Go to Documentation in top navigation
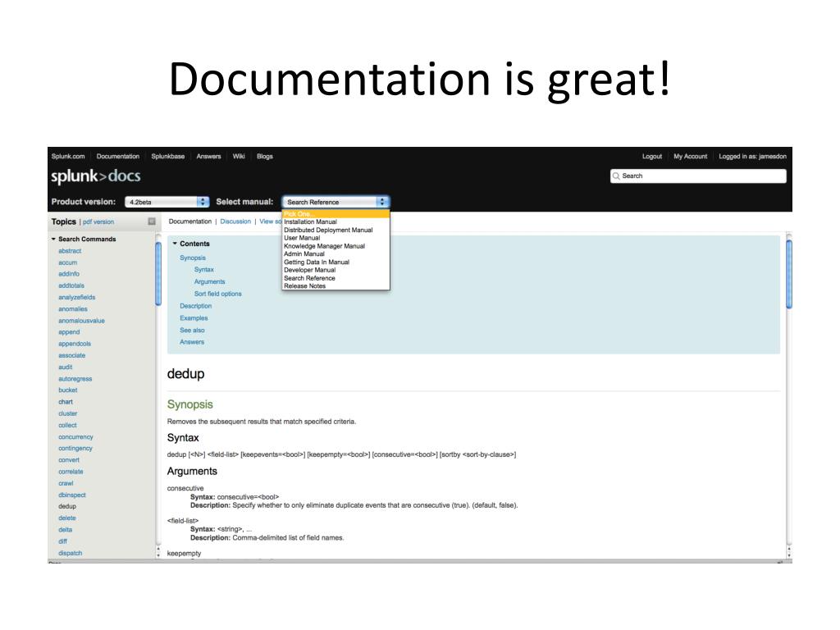The width and height of the screenshot is (840, 630). [118, 157]
